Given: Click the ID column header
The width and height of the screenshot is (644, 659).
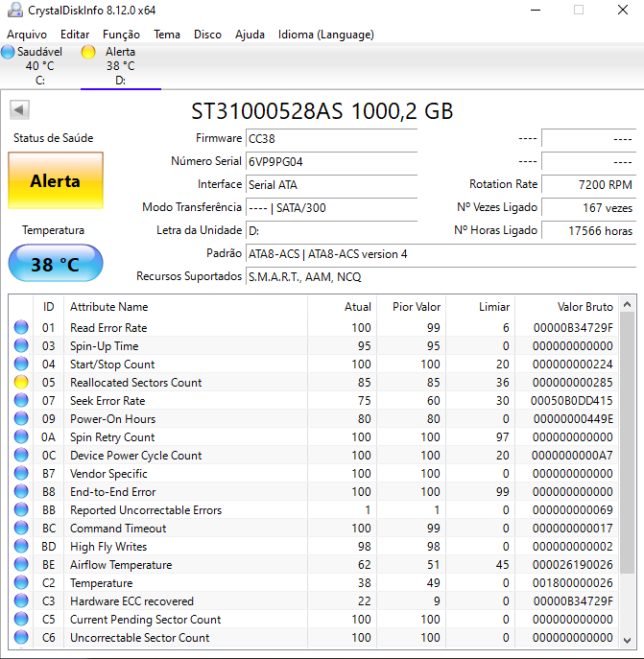Looking at the screenshot, I should click(x=48, y=307).
